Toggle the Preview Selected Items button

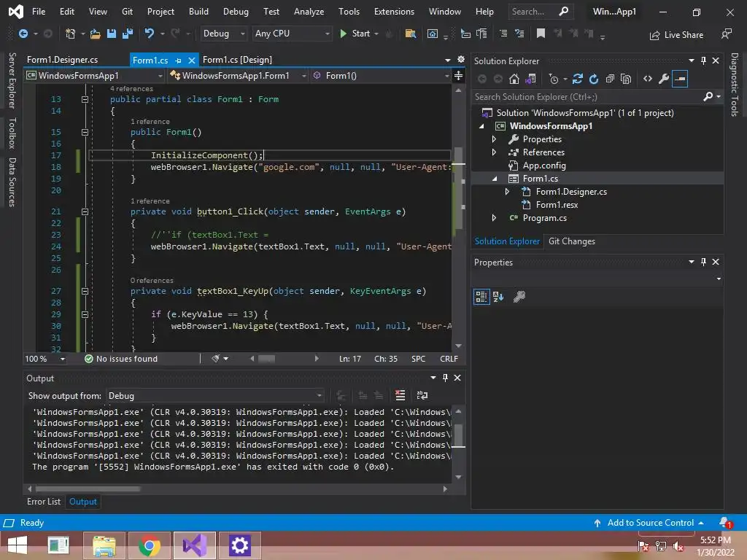(x=680, y=79)
